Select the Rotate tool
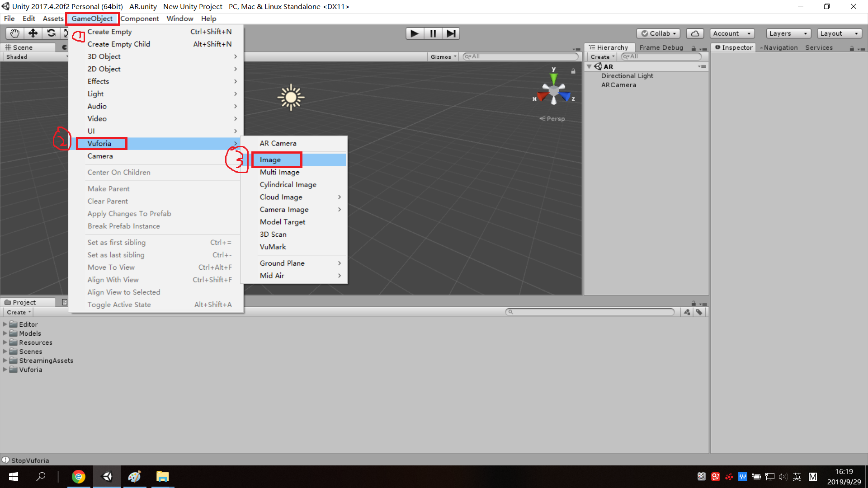Image resolution: width=868 pixels, height=488 pixels. tap(51, 33)
